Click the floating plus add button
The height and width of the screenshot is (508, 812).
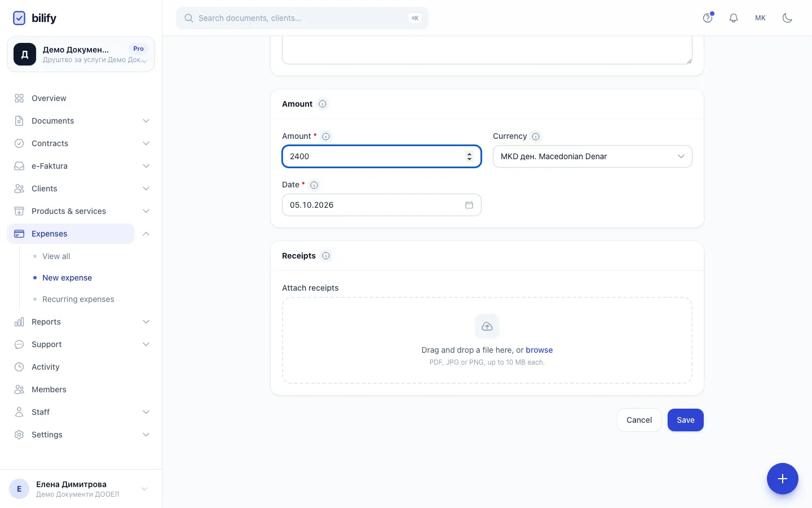783,479
